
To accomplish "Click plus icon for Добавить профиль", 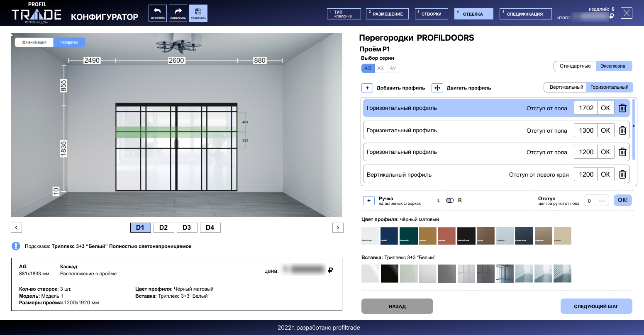I will click(367, 88).
